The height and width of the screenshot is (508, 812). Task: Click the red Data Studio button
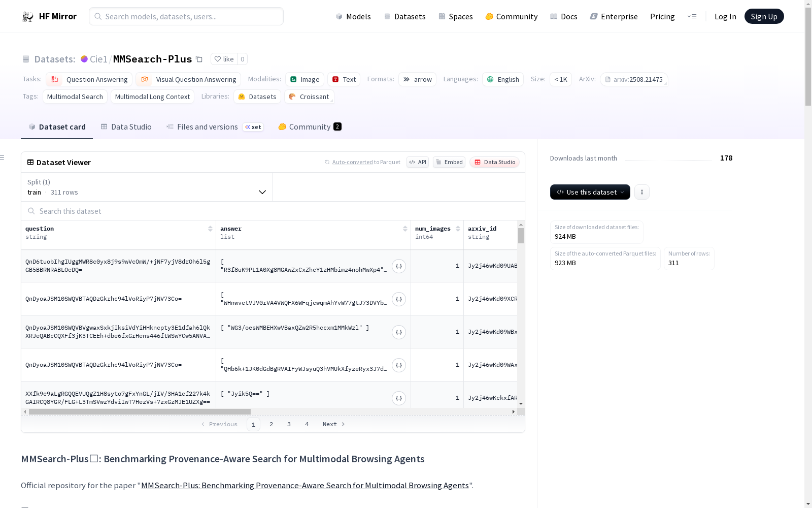click(494, 162)
